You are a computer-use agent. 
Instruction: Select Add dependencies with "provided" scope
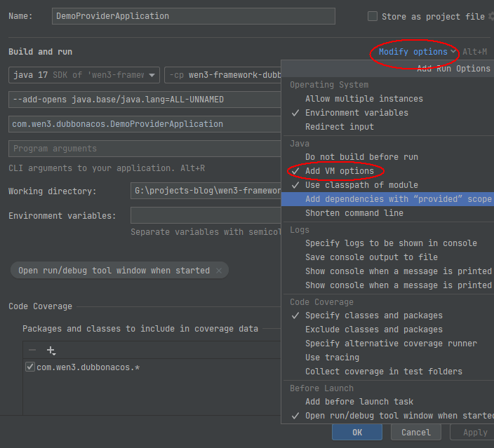pyautogui.click(x=387, y=199)
